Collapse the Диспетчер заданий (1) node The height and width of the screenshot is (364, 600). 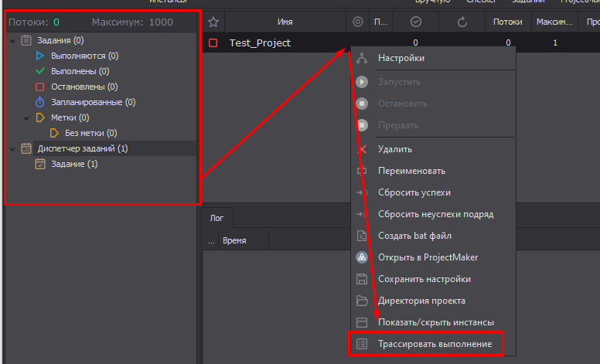pyautogui.click(x=12, y=148)
